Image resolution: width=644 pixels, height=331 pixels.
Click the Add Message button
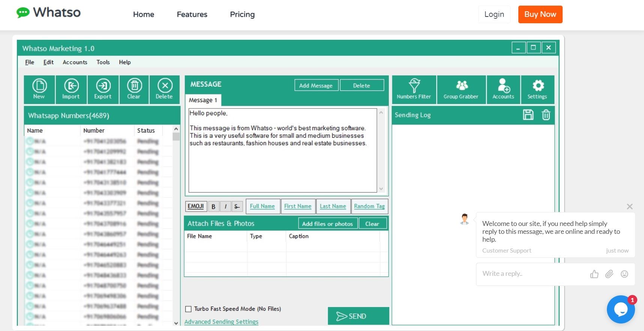click(316, 85)
